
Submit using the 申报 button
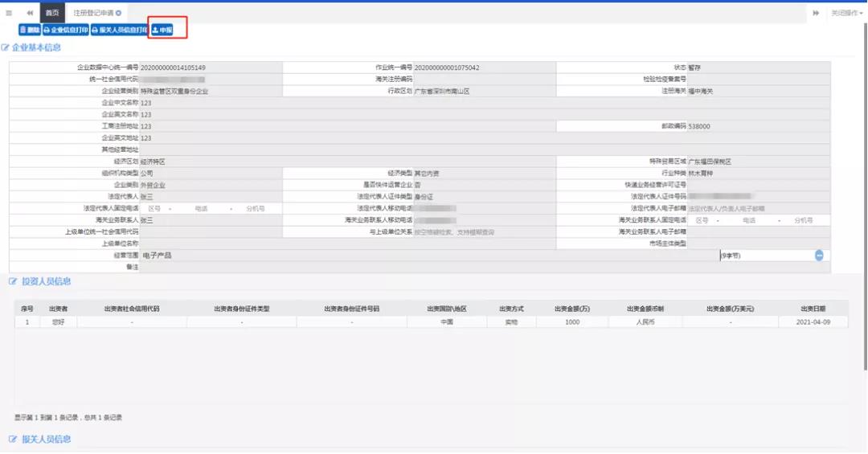tap(162, 30)
